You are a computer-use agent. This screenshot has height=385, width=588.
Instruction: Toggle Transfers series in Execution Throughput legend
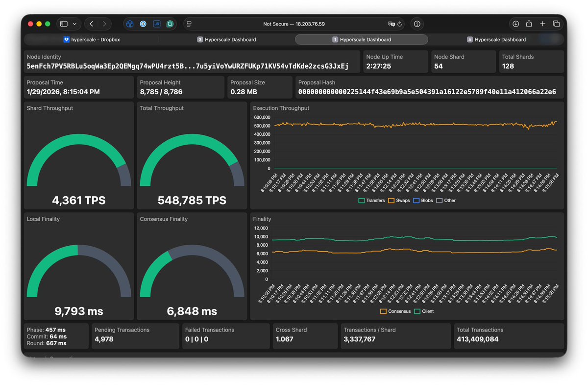tap(372, 201)
